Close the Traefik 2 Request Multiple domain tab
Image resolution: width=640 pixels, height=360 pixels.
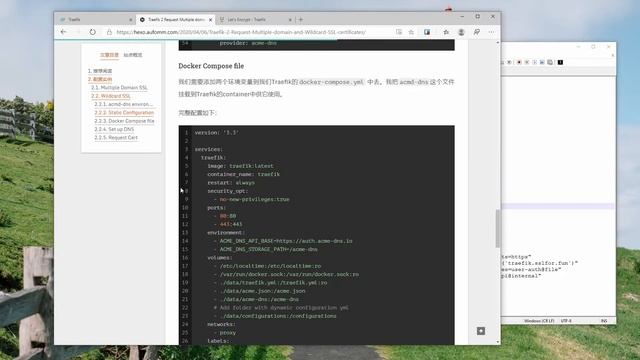(211, 20)
